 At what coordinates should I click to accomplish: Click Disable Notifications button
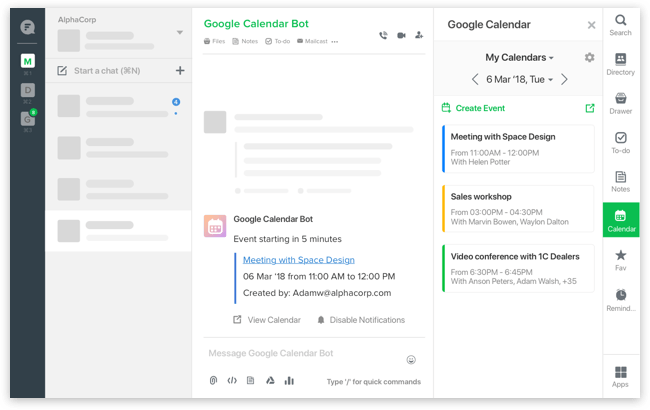tap(361, 320)
